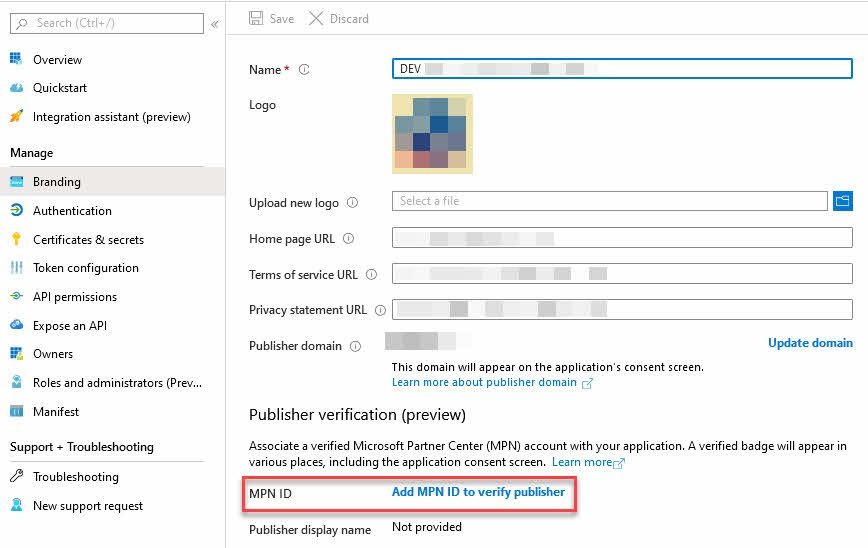Click the Discard button label
The image size is (868, 548).
(x=349, y=19)
